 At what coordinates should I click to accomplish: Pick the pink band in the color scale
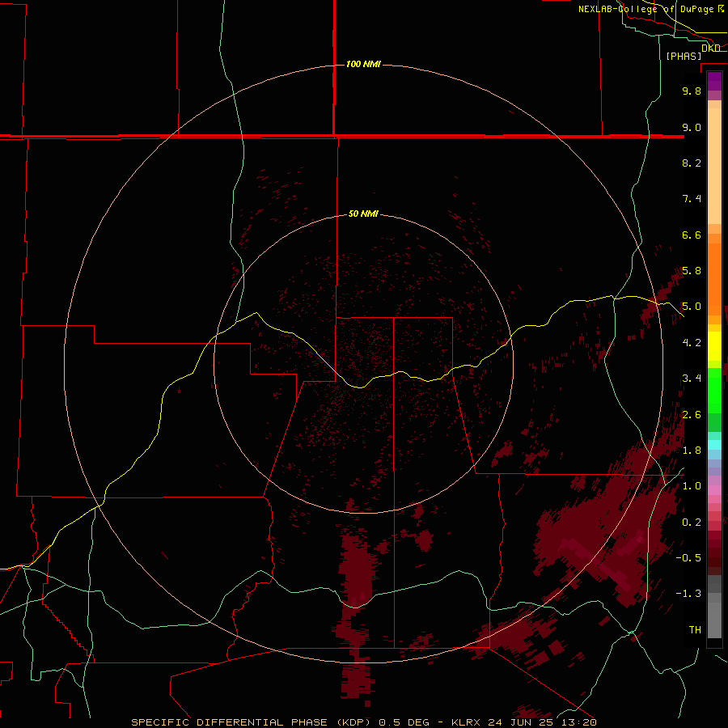click(x=714, y=490)
